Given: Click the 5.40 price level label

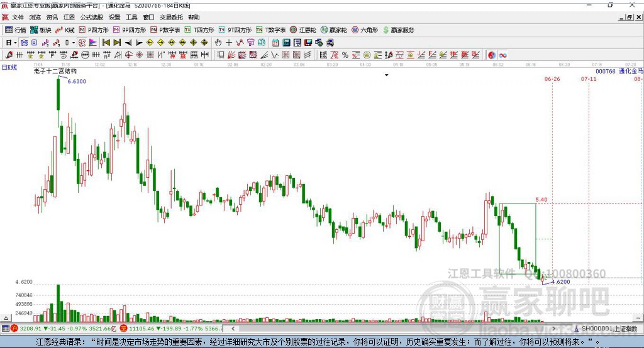Looking at the screenshot, I should point(541,200).
